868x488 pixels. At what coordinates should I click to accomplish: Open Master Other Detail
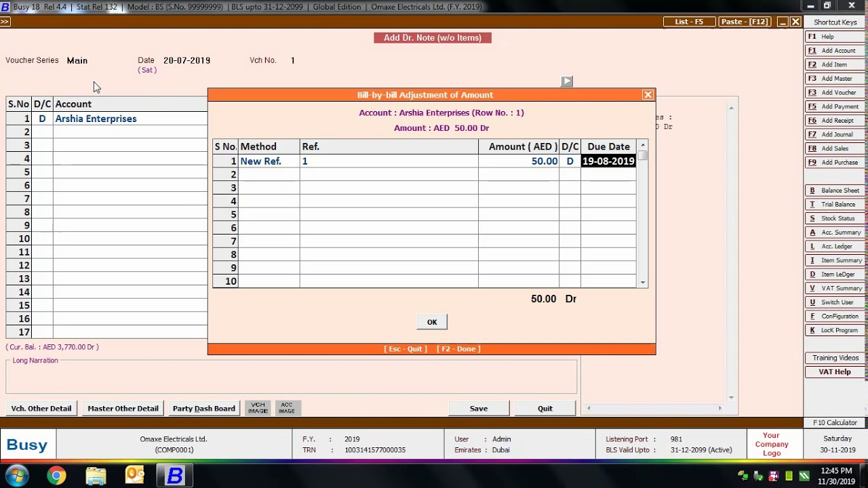pyautogui.click(x=123, y=408)
